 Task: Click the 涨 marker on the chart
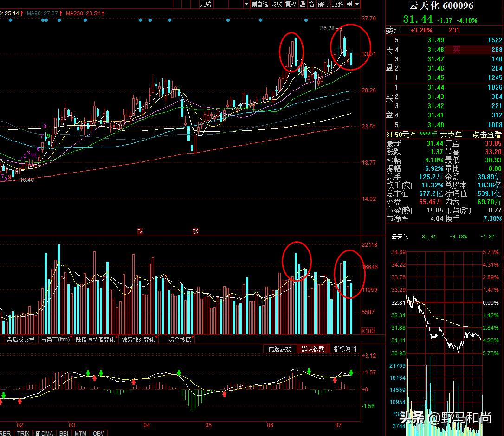click(x=195, y=231)
